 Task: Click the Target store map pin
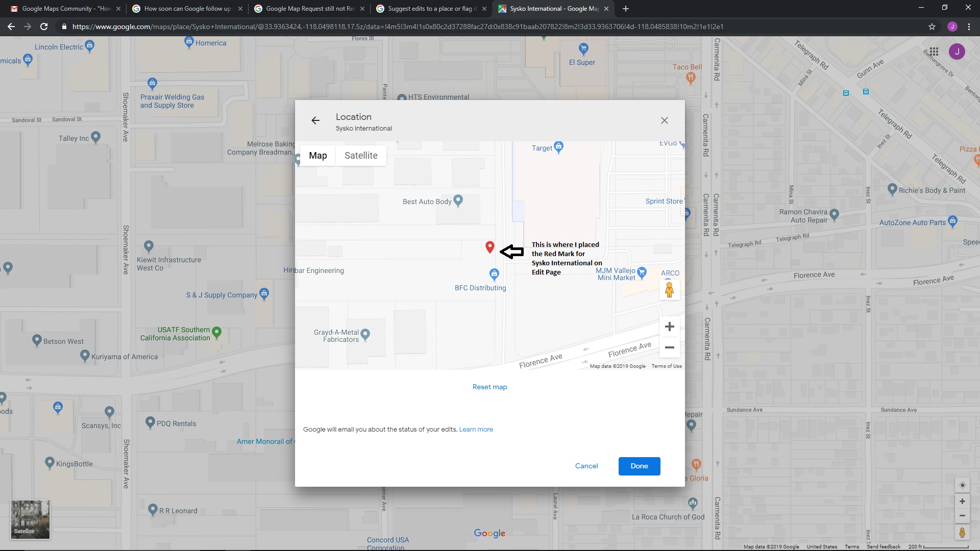(x=558, y=147)
